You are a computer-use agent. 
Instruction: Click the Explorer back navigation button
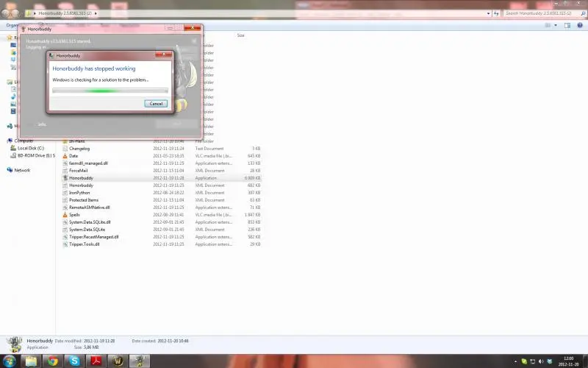(x=5, y=13)
